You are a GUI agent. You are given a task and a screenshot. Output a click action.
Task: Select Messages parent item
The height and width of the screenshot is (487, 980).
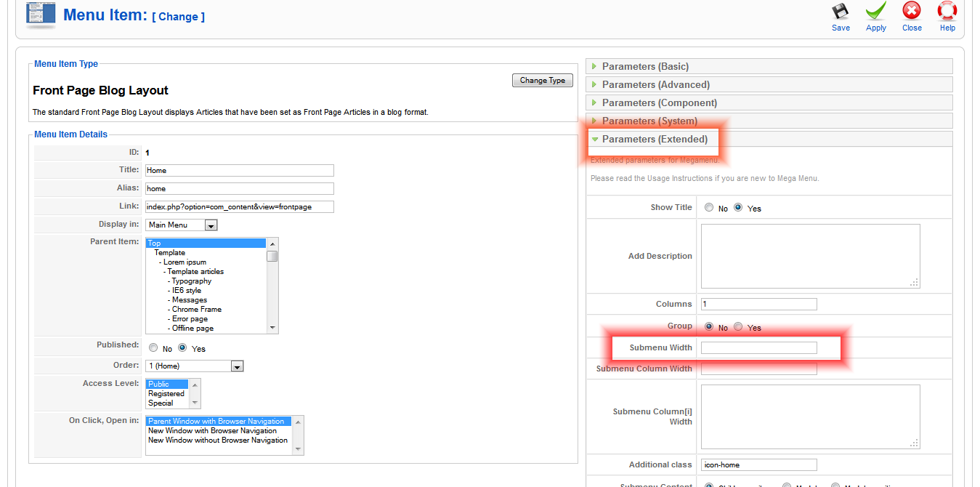206,300
